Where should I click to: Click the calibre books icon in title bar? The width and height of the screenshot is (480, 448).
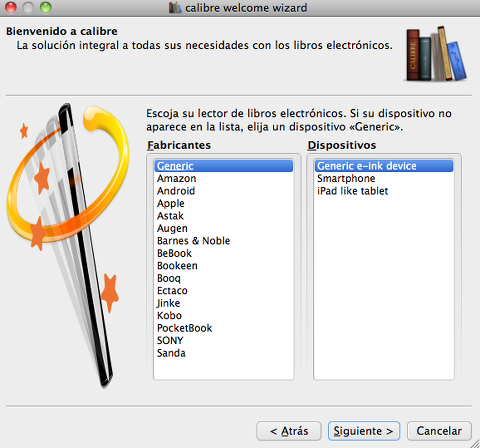click(x=175, y=7)
